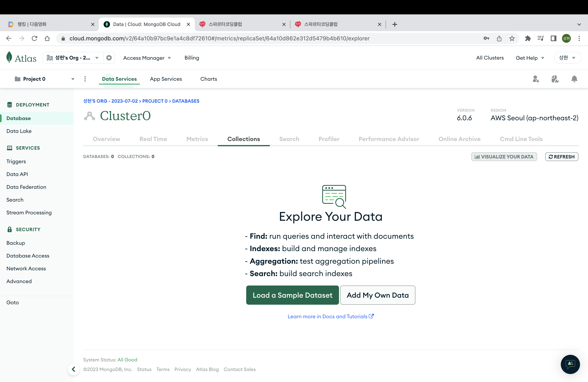The width and height of the screenshot is (588, 382).
Task: Open the 성현 user account dropdown
Action: pyautogui.click(x=567, y=58)
